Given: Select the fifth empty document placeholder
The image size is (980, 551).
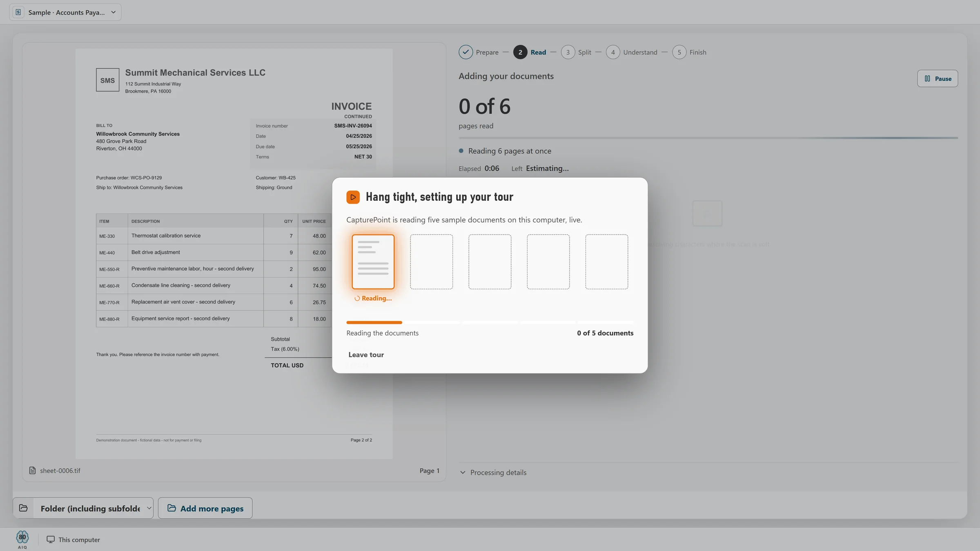Looking at the screenshot, I should [x=607, y=262].
